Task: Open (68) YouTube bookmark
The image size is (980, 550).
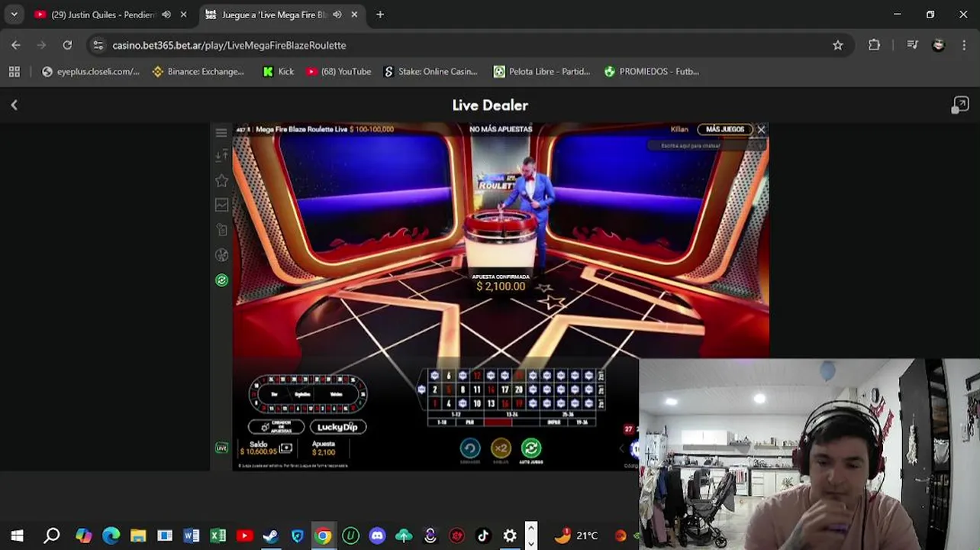Action: point(338,72)
